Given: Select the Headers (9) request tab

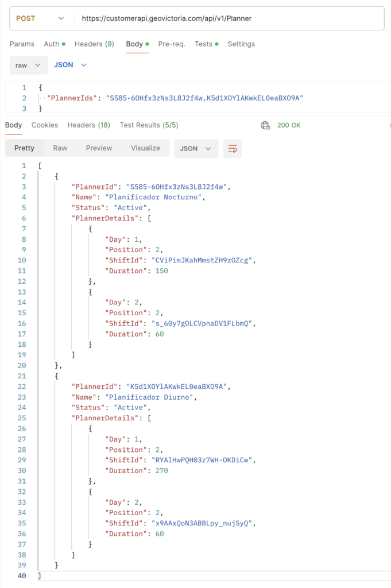Looking at the screenshot, I should (94, 44).
